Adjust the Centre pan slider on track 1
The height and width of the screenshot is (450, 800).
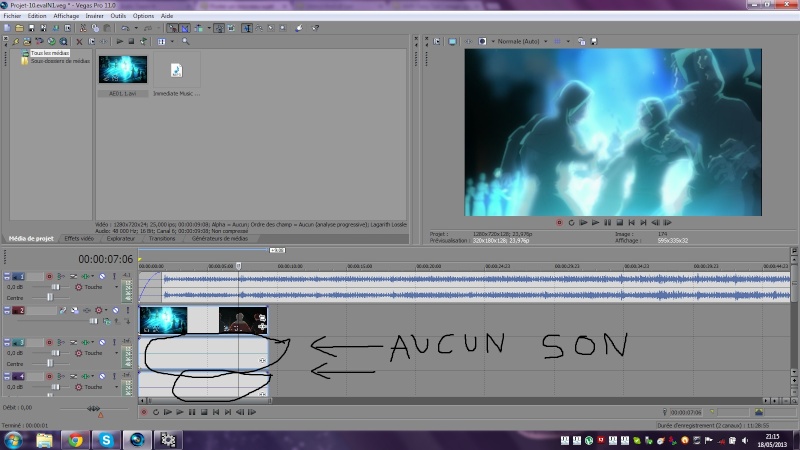[x=50, y=297]
